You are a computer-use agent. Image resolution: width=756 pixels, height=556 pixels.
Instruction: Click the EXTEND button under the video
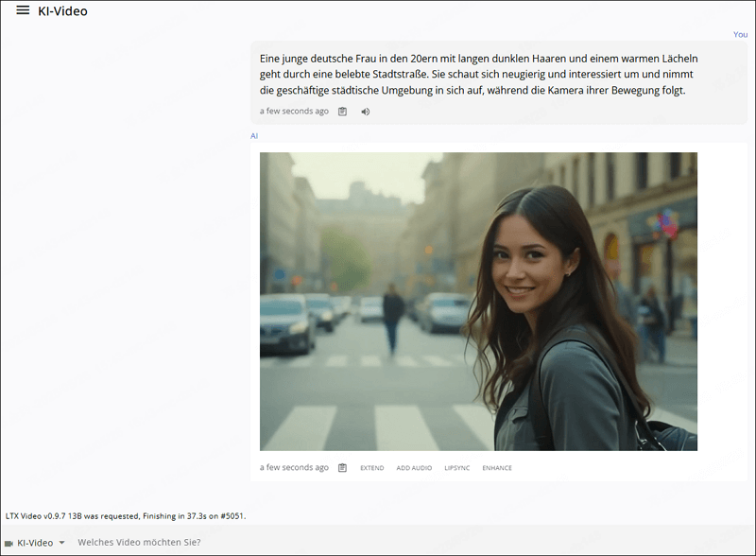[x=371, y=468]
